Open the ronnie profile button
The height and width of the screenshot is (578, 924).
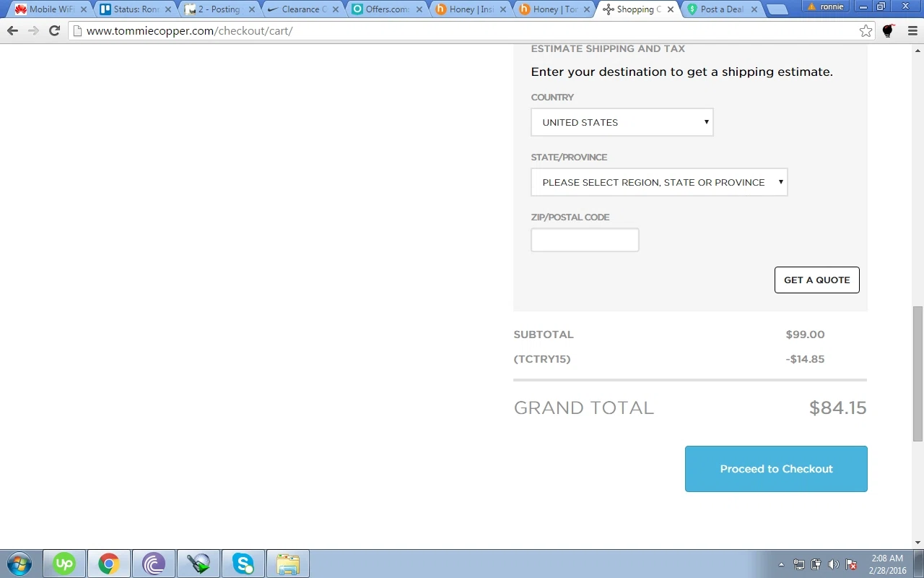827,7
